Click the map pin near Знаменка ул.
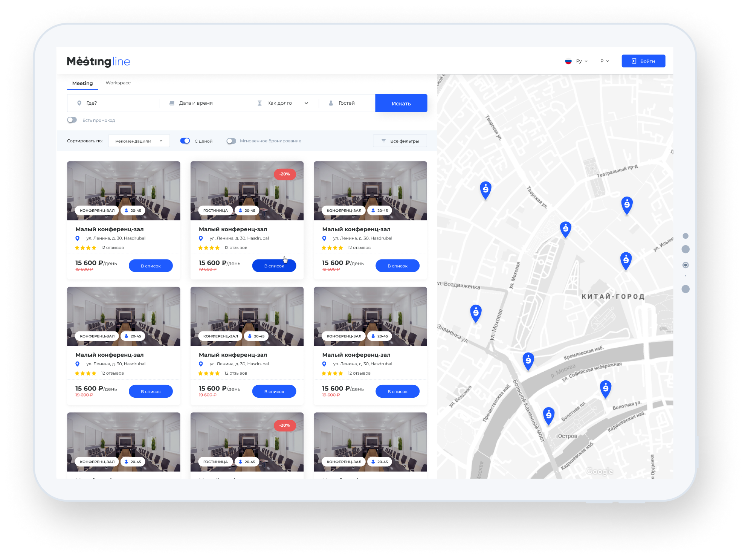745x560 pixels. [476, 313]
